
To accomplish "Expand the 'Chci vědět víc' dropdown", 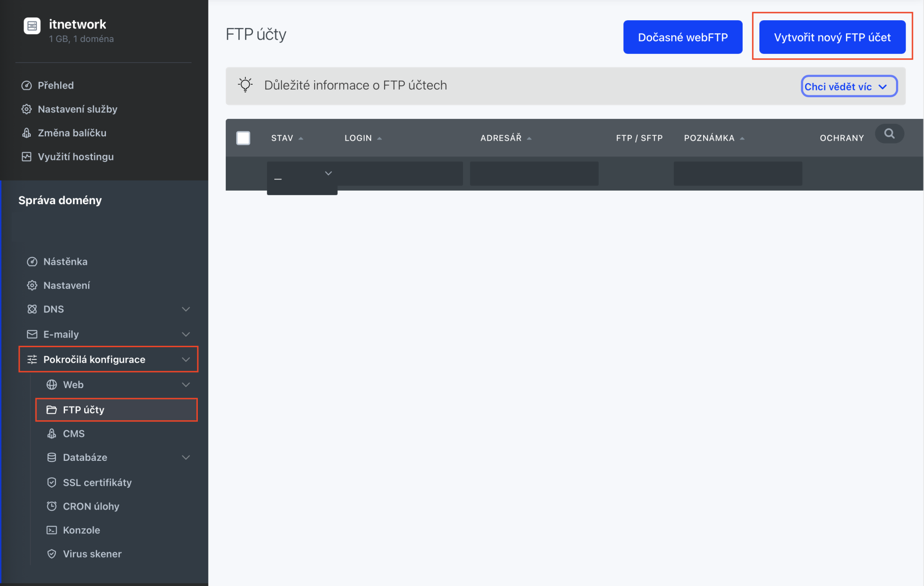I will click(x=848, y=87).
